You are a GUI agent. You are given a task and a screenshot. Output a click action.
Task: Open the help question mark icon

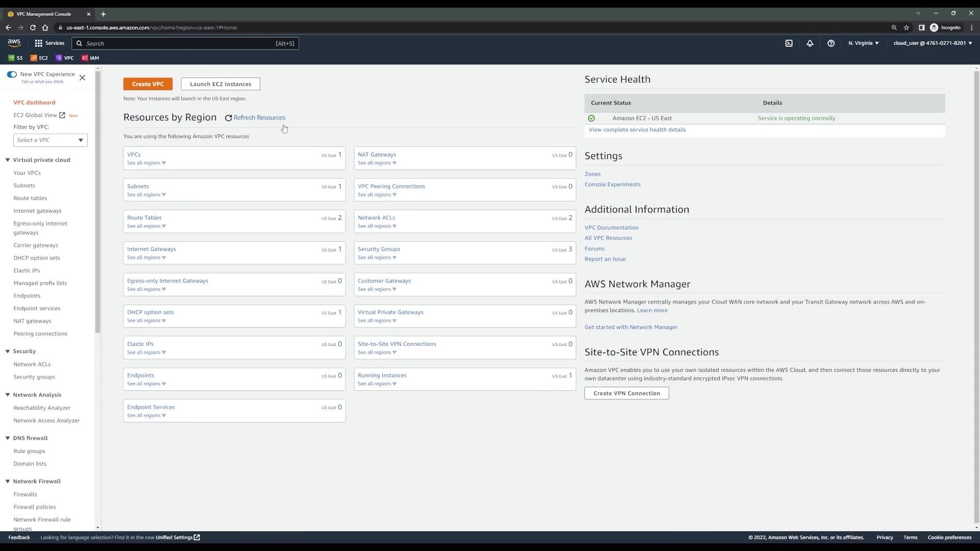tap(831, 43)
